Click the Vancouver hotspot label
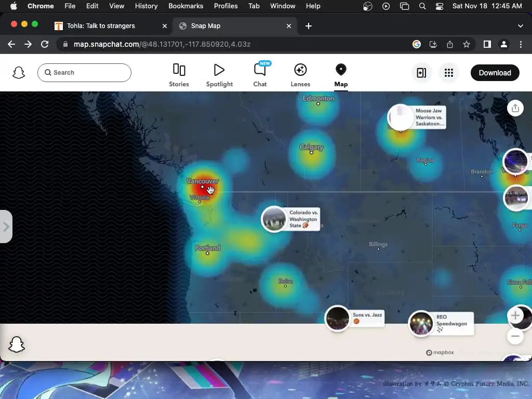This screenshot has height=399, width=532. 203,181
